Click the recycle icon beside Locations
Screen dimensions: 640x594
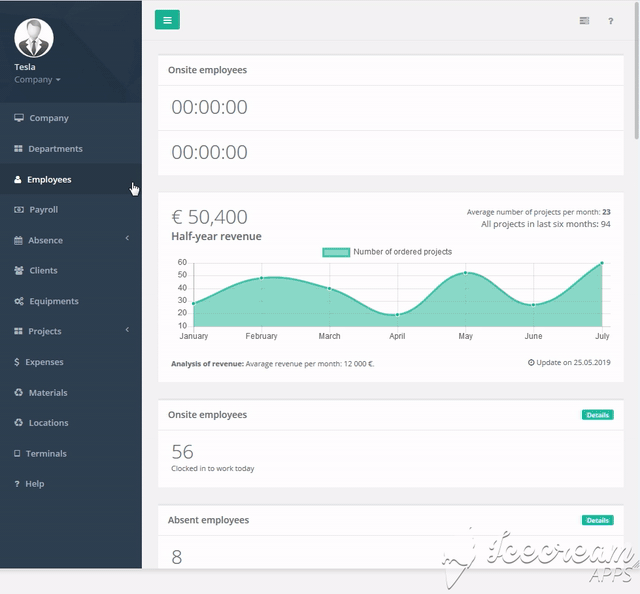(x=19, y=423)
